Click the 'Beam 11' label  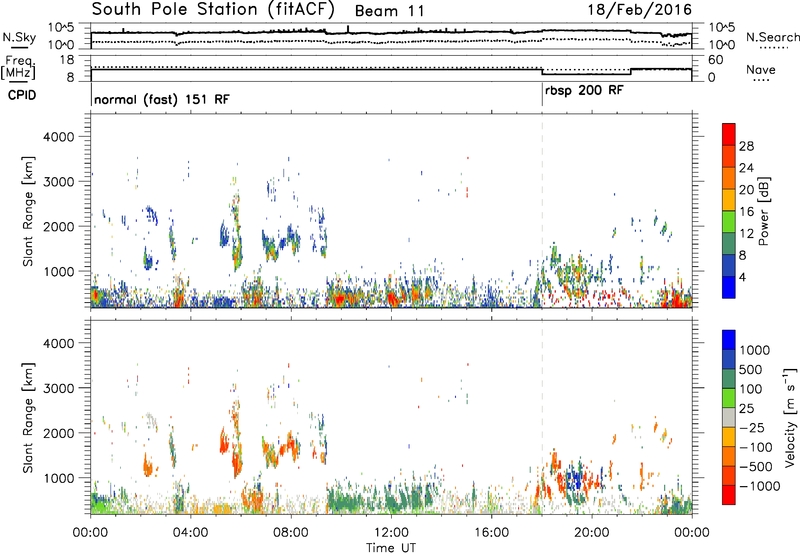[x=389, y=11]
